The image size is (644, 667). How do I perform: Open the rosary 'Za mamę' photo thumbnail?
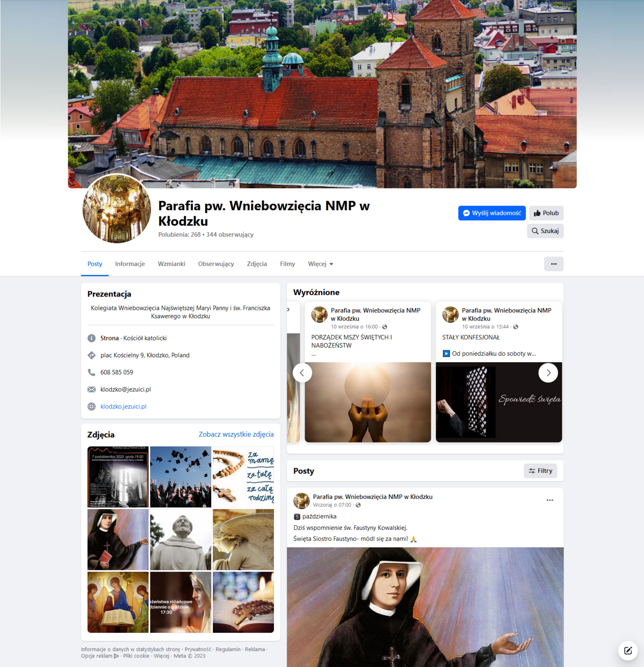click(243, 477)
